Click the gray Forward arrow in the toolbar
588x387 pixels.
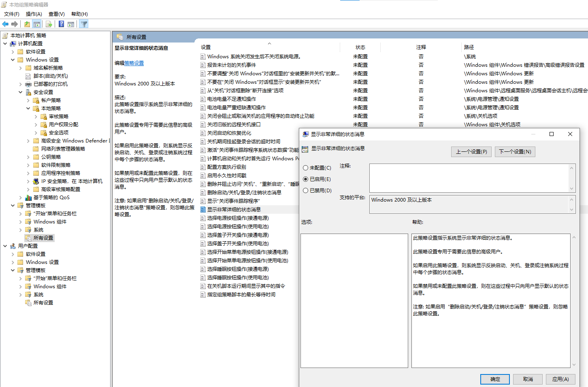[x=15, y=24]
